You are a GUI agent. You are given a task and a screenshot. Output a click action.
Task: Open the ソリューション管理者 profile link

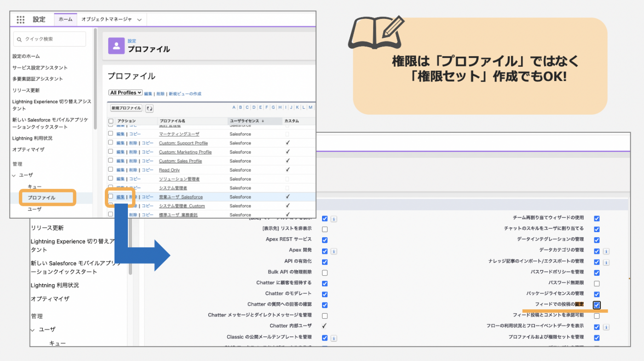[179, 179]
